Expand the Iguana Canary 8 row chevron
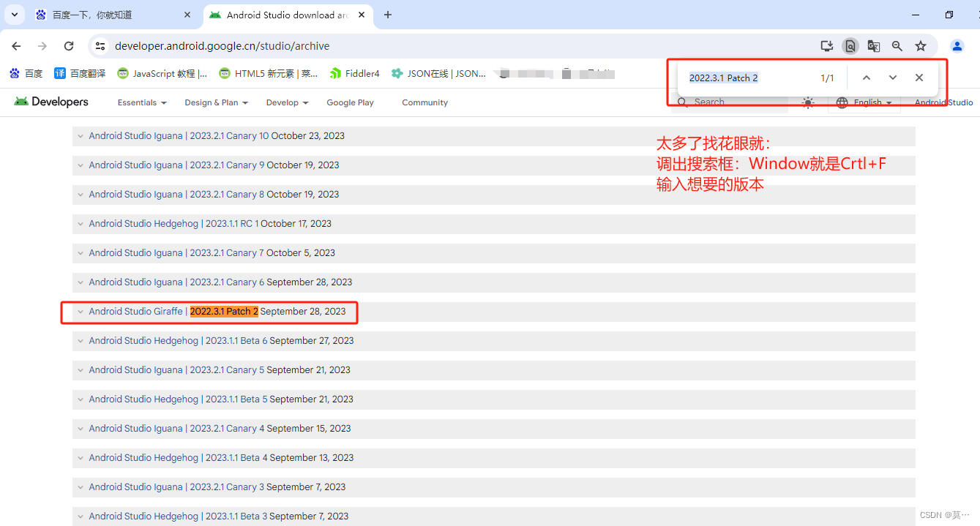980x526 pixels. coord(81,195)
